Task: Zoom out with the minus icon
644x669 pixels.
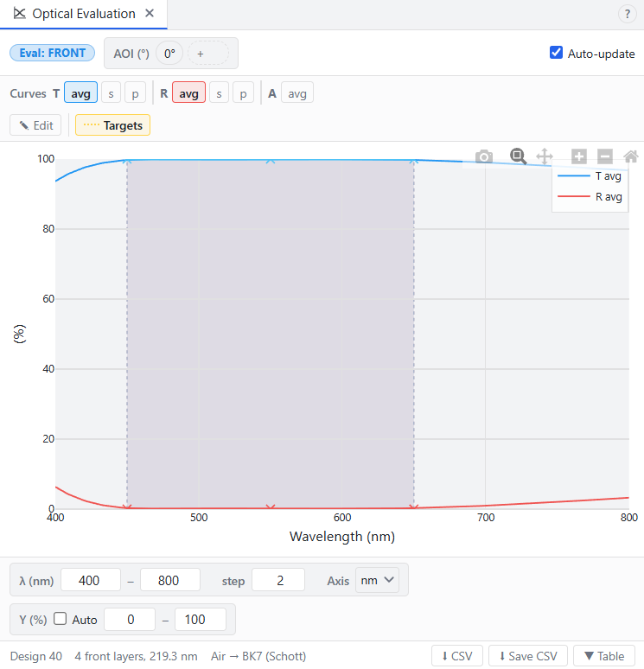Action: click(x=605, y=156)
